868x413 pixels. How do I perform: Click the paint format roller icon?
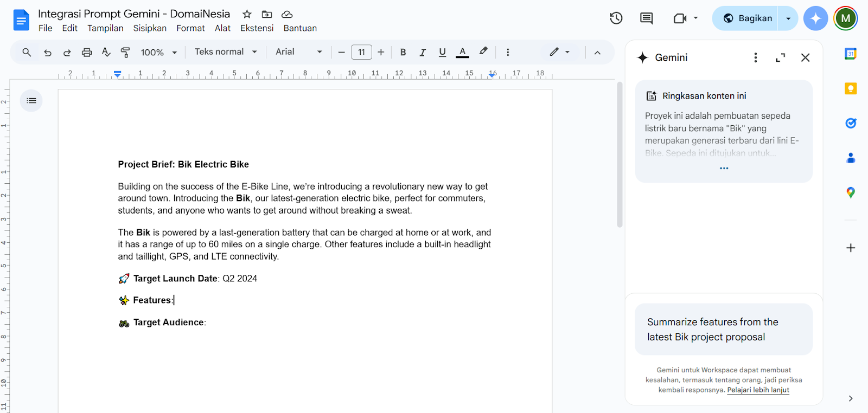coord(125,52)
